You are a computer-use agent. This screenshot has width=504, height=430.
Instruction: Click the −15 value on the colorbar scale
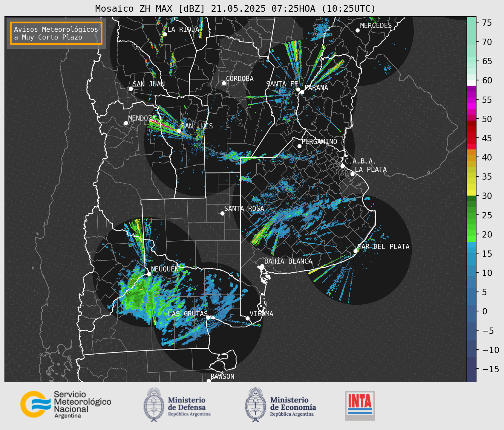[490, 369]
